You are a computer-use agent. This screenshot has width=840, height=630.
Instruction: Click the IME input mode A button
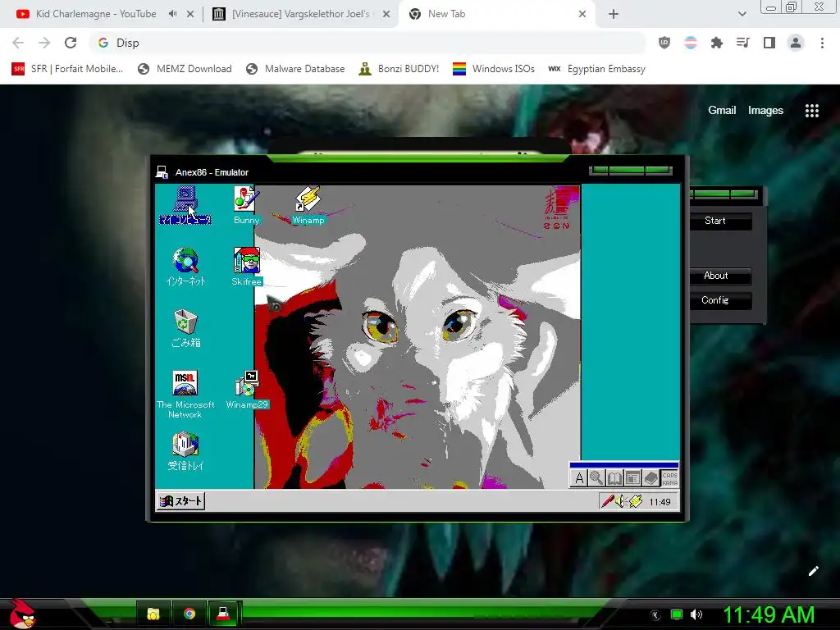click(579, 478)
